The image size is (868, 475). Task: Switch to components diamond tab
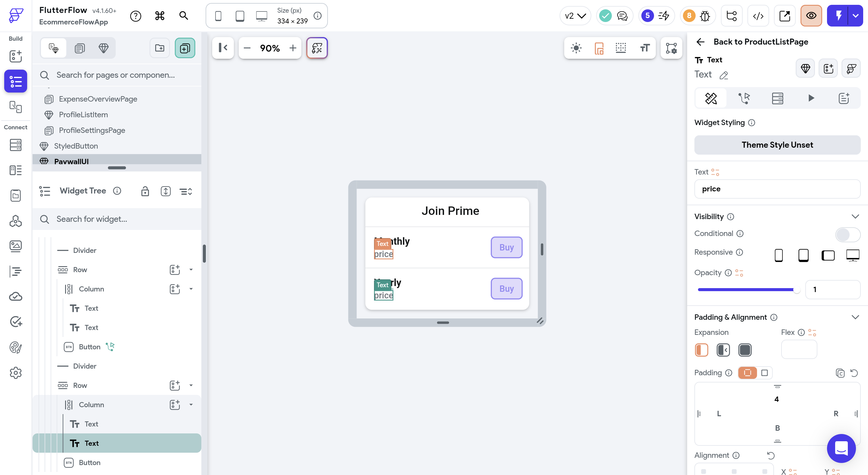coord(103,48)
